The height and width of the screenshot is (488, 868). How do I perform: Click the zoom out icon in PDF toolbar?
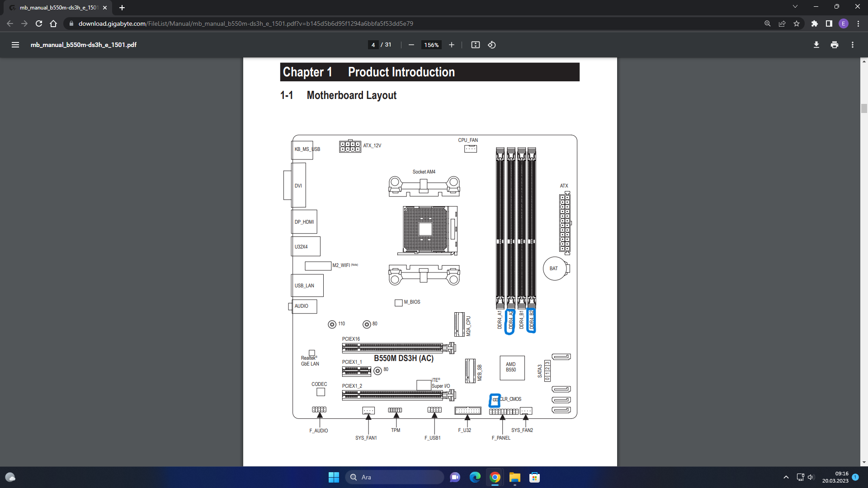tap(411, 45)
